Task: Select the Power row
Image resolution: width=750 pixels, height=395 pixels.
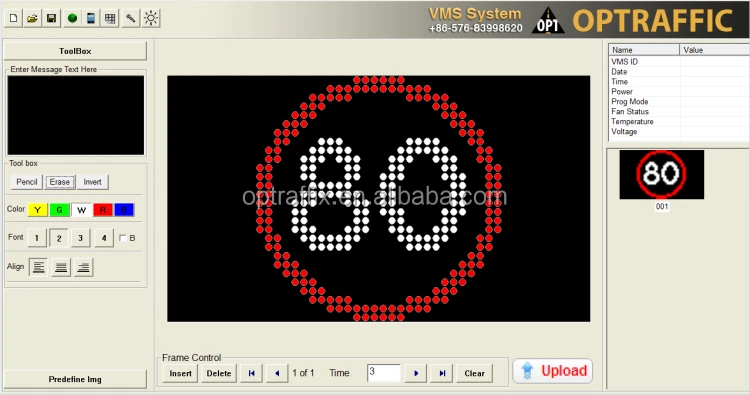Action: pos(679,92)
